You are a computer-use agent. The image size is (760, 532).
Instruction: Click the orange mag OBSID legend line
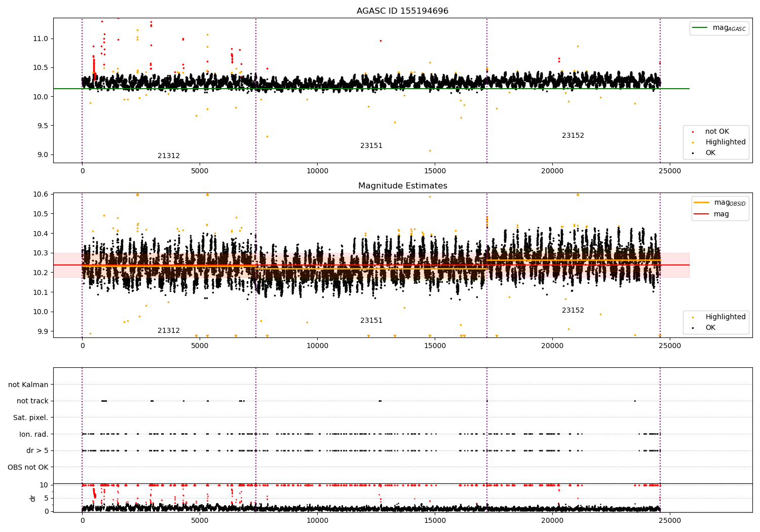click(x=702, y=203)
